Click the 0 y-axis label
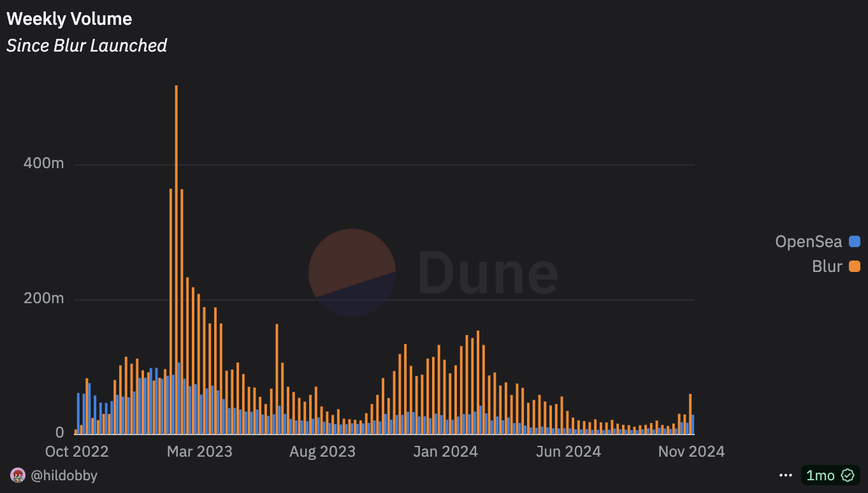The width and height of the screenshot is (868, 493). 60,432
